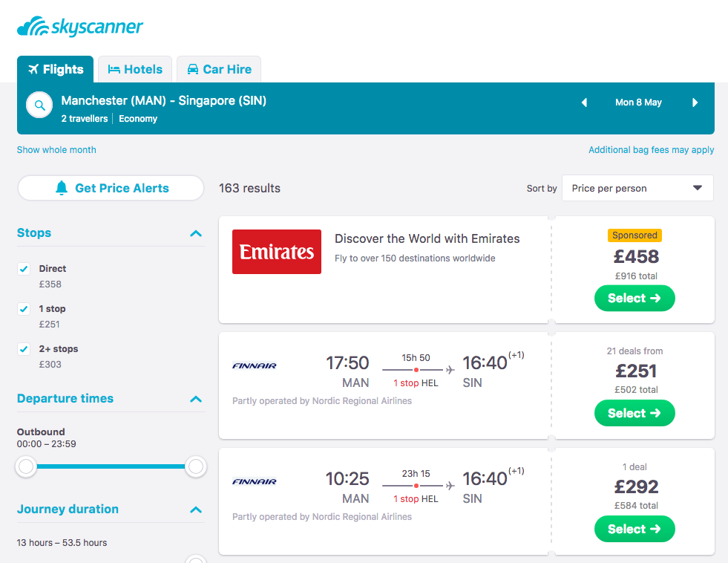
Task: Uncheck the Direct stops checkbox
Action: [24, 269]
